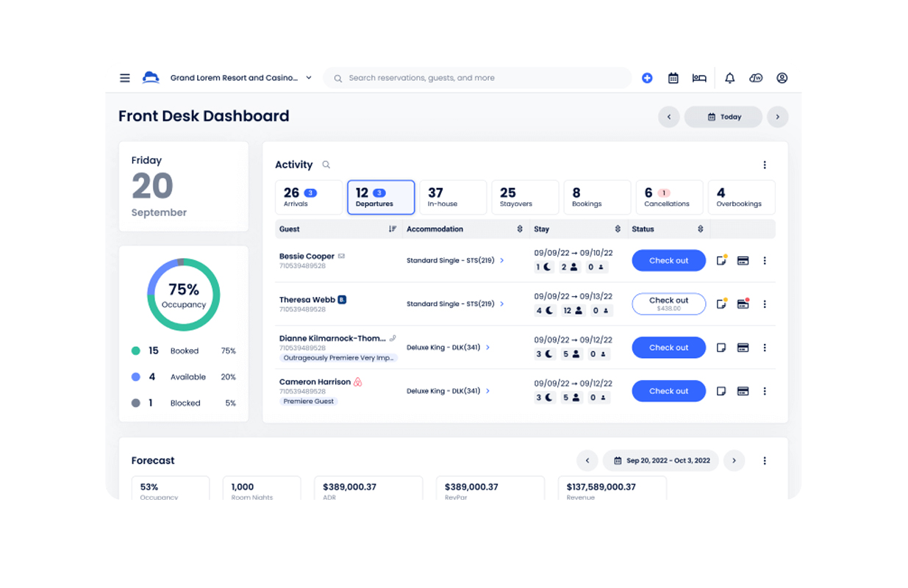Open the hamburger navigation menu
This screenshot has width=908, height=588.
click(125, 78)
